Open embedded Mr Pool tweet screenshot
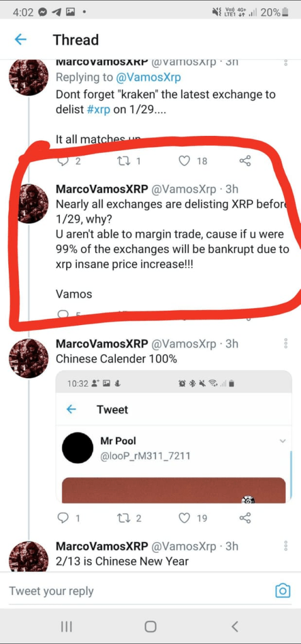Image resolution: width=301 pixels, height=644 pixels. 174,436
